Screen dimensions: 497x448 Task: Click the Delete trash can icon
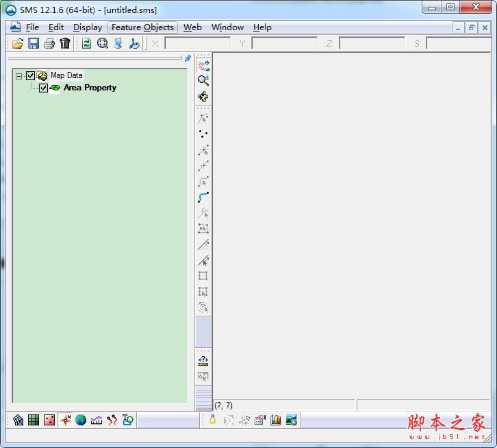click(x=64, y=43)
